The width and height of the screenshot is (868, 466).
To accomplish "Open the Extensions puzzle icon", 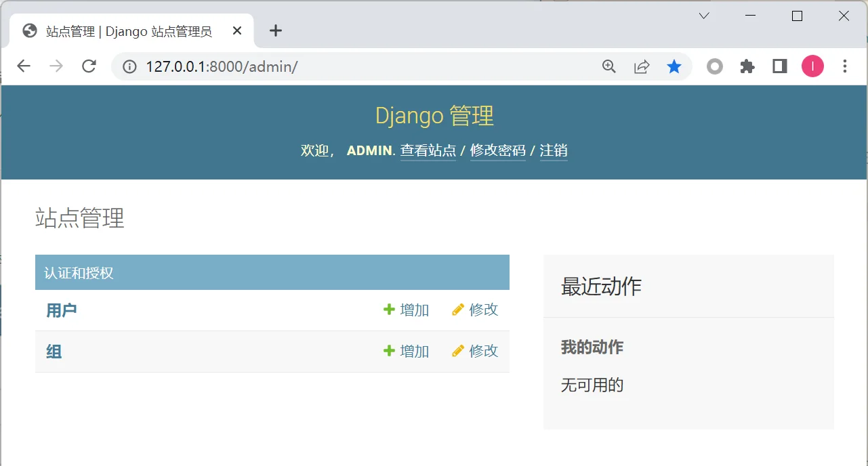I will pos(747,66).
